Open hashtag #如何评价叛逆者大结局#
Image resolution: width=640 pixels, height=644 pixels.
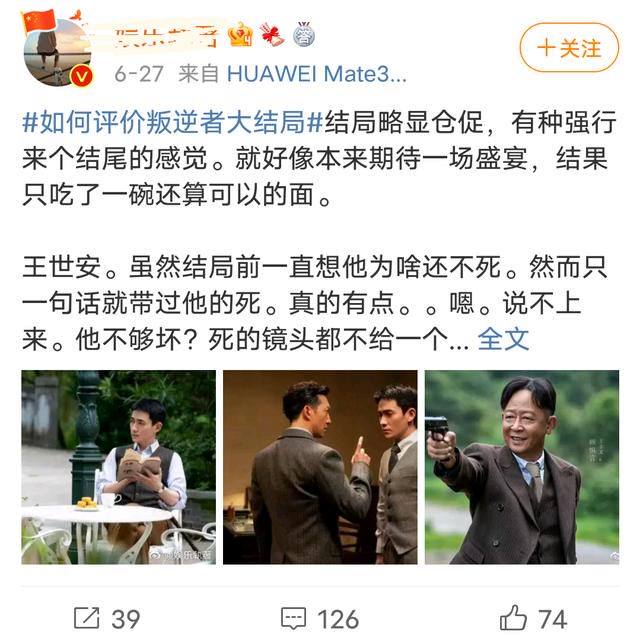point(173,123)
